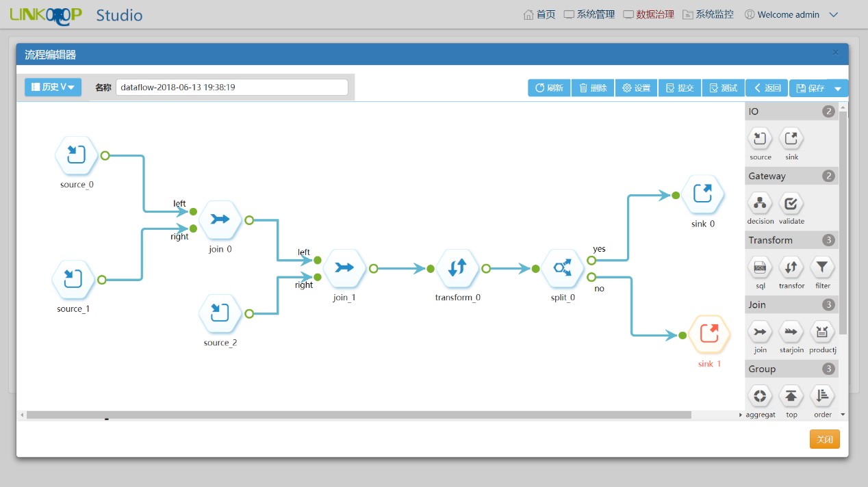Pick the filter component
The image size is (868, 487).
823,268
